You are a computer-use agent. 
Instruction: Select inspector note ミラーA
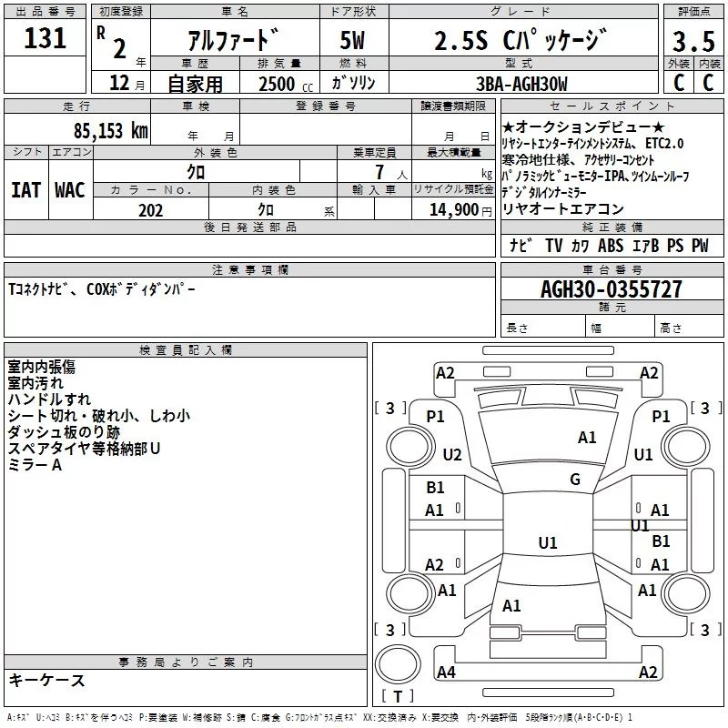35,465
